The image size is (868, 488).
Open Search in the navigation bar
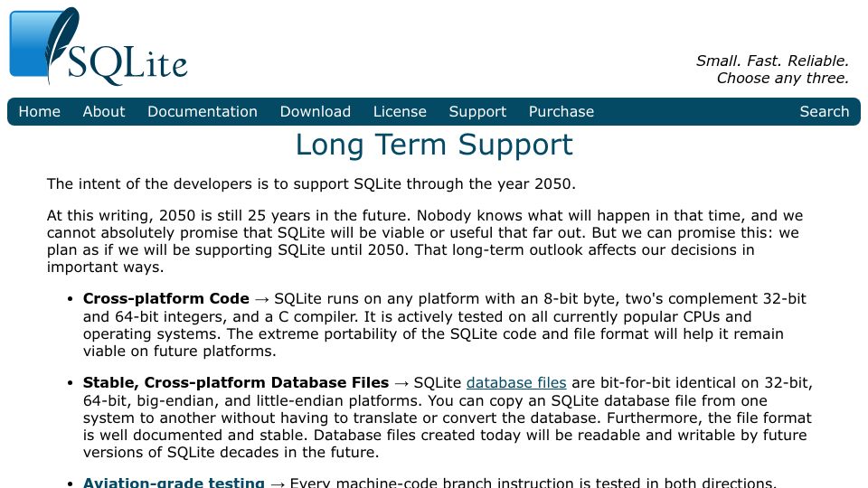coord(825,112)
